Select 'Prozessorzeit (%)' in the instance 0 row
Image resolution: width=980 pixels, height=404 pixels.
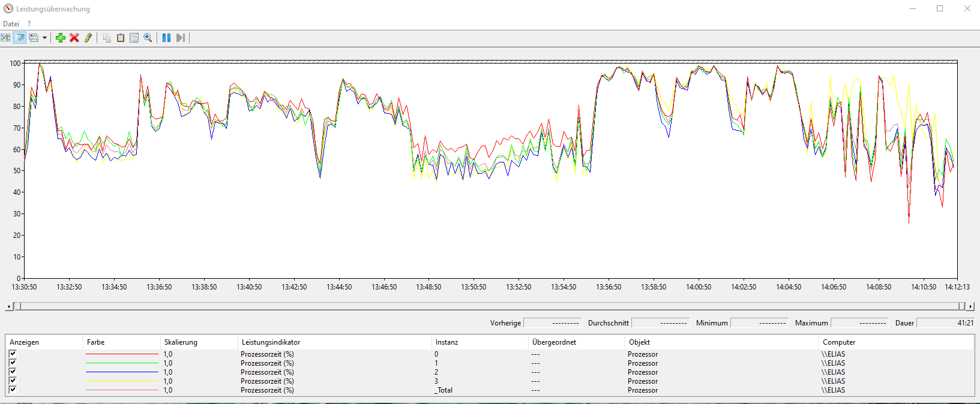pyautogui.click(x=267, y=354)
